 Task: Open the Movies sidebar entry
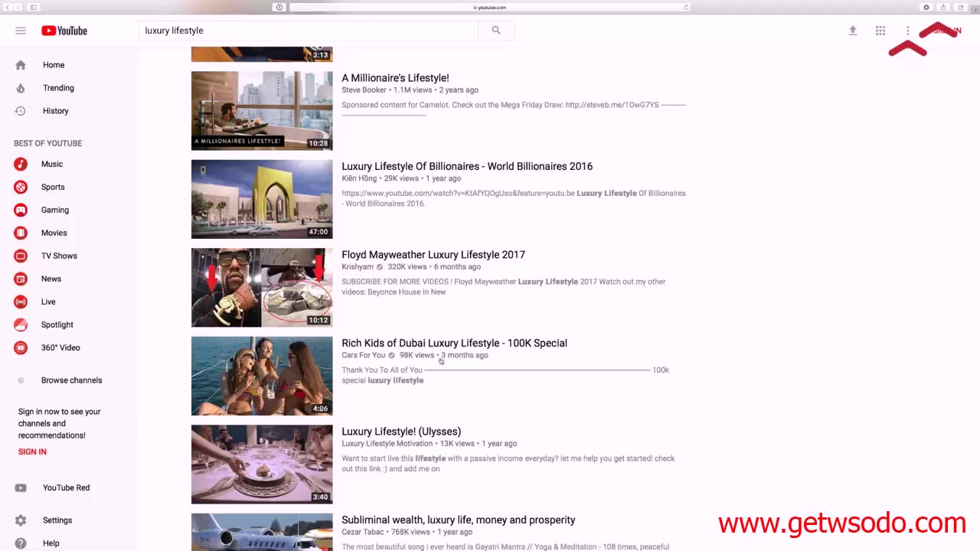point(54,233)
